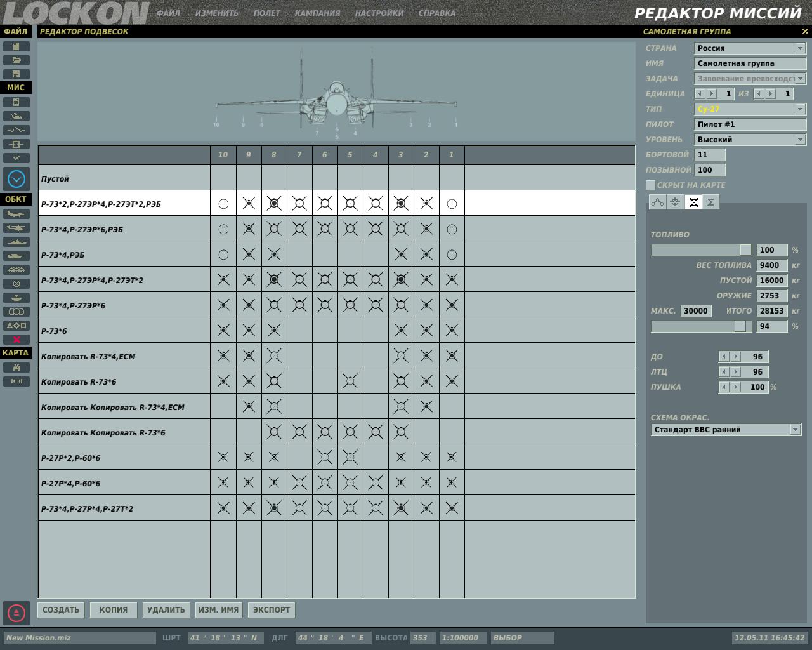
Task: Open the КАМПАНИЯ menu
Action: (317, 13)
